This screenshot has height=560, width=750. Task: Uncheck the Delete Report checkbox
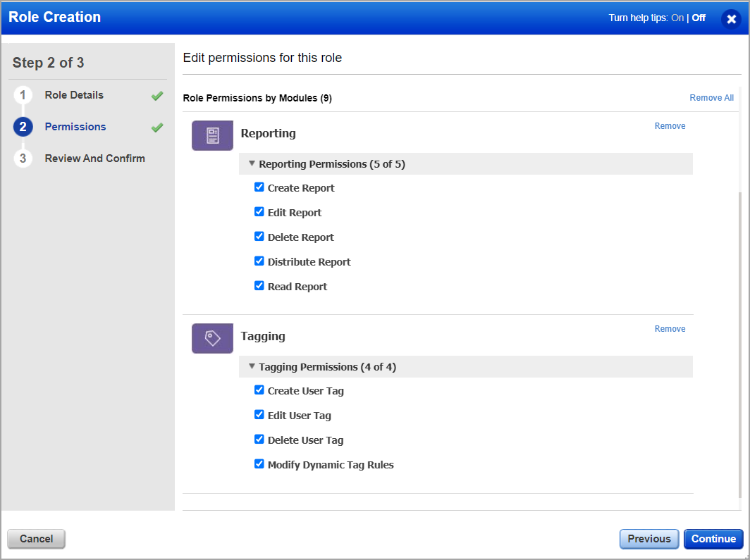click(259, 237)
